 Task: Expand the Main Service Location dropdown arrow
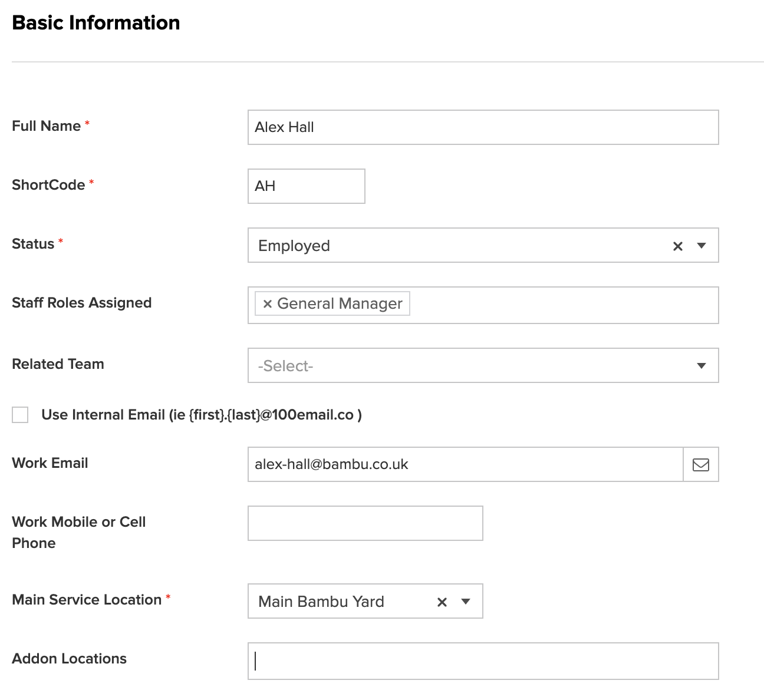click(466, 602)
